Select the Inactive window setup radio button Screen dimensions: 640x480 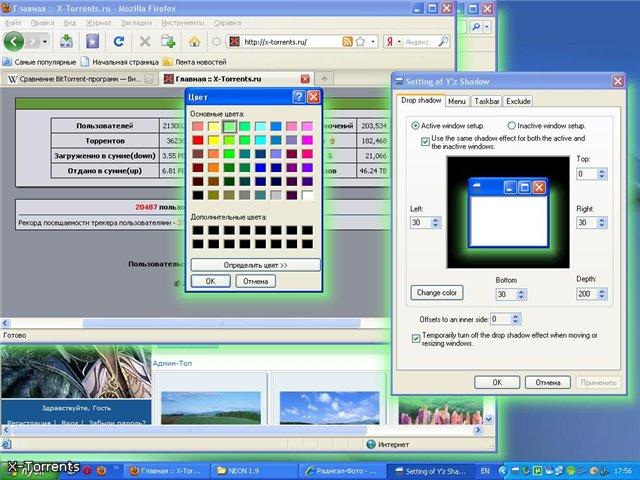coord(512,125)
